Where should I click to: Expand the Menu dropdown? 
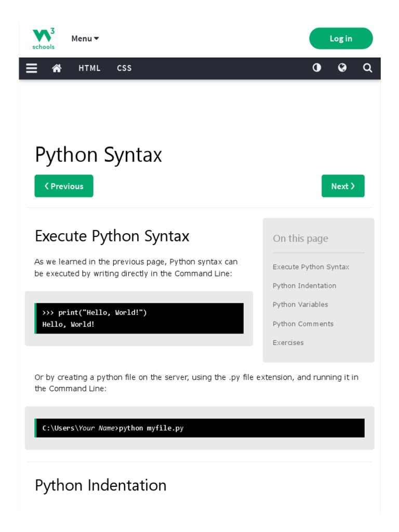click(85, 38)
